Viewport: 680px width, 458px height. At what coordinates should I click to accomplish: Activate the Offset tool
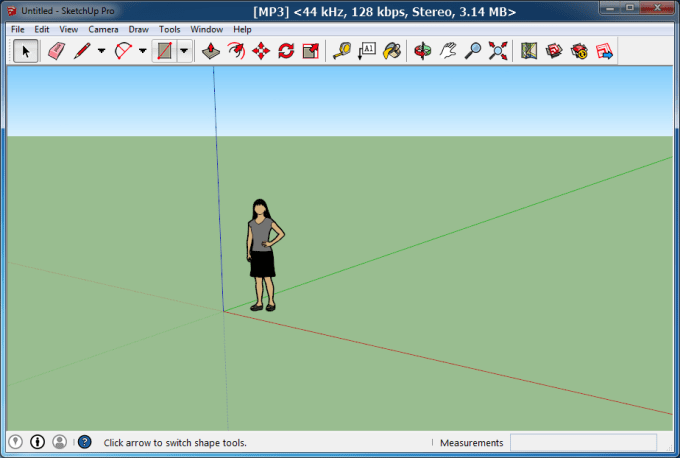(x=236, y=51)
